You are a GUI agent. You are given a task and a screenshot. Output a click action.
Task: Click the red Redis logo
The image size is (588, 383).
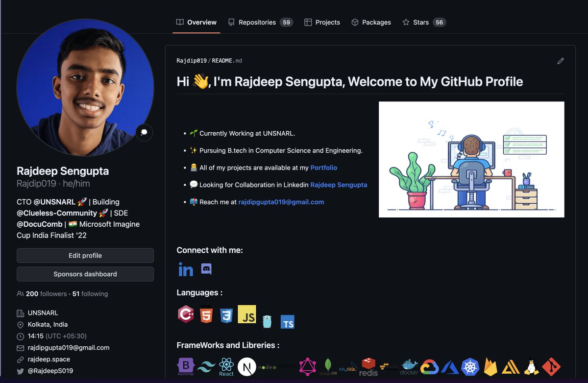(x=368, y=367)
